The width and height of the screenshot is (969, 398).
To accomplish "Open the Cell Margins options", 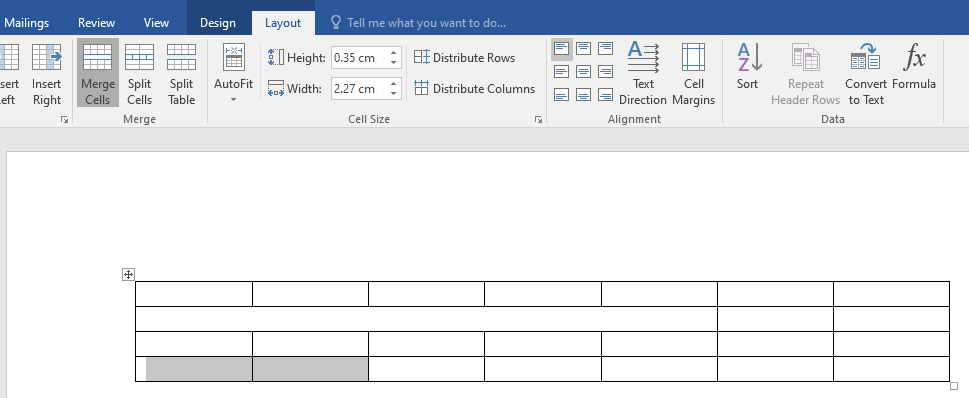I will click(693, 74).
